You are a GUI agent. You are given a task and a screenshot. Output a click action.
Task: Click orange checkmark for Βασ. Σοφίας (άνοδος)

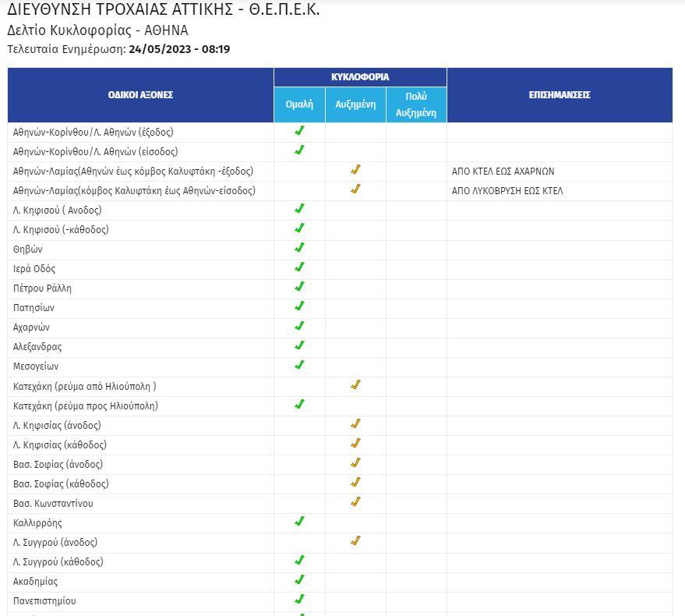pos(355,463)
